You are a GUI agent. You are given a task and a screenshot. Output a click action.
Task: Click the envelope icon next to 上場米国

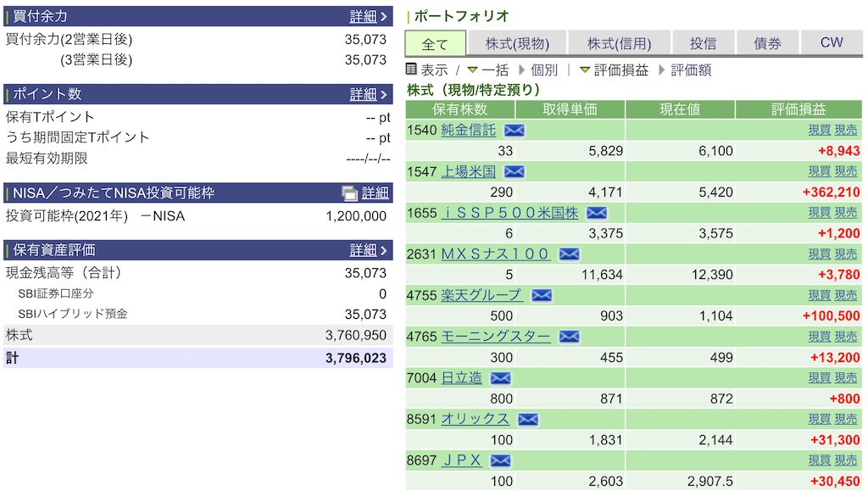(x=514, y=171)
